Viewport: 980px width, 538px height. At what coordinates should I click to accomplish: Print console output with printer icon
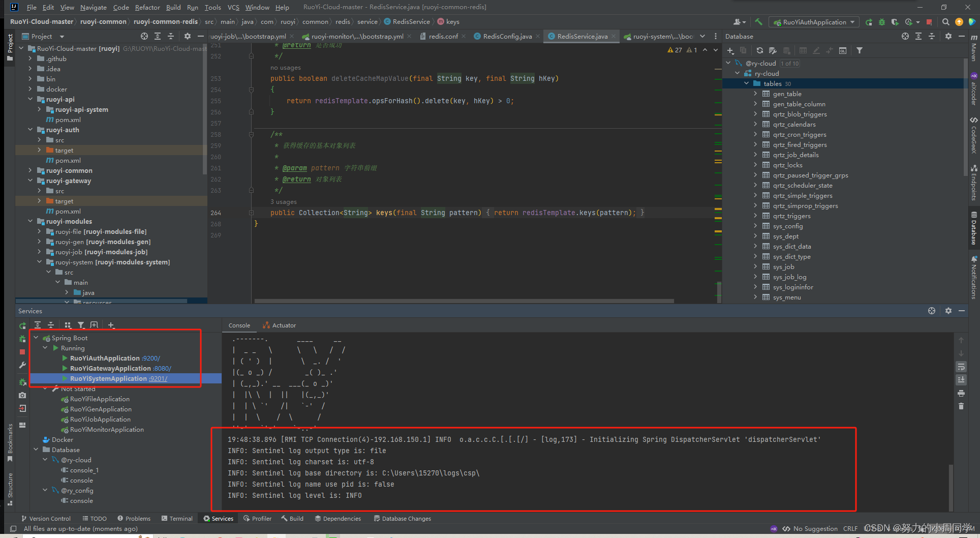961,393
